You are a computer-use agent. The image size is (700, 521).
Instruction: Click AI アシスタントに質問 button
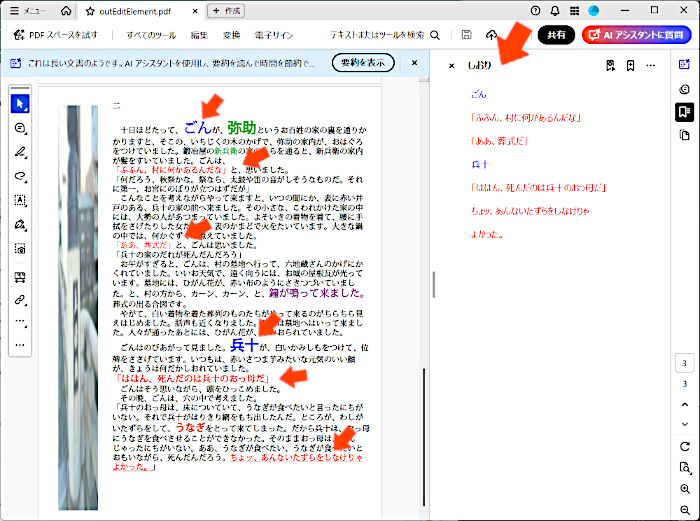pos(637,35)
